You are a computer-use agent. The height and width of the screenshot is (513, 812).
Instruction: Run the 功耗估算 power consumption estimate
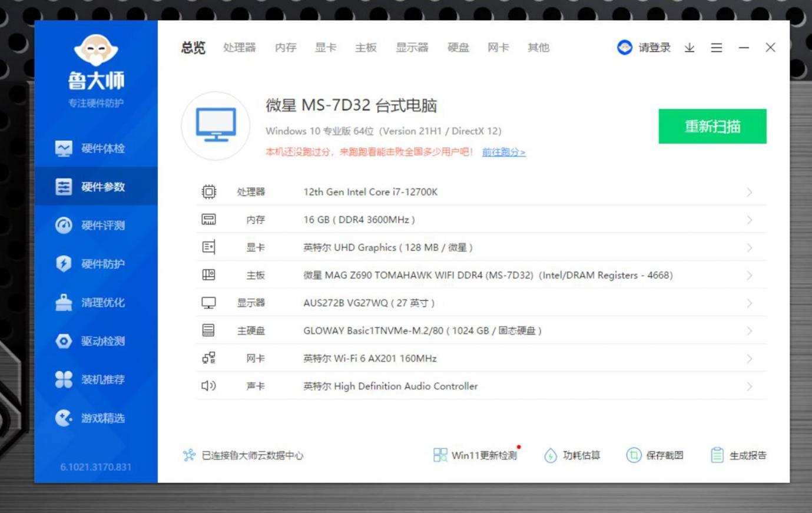coord(571,455)
